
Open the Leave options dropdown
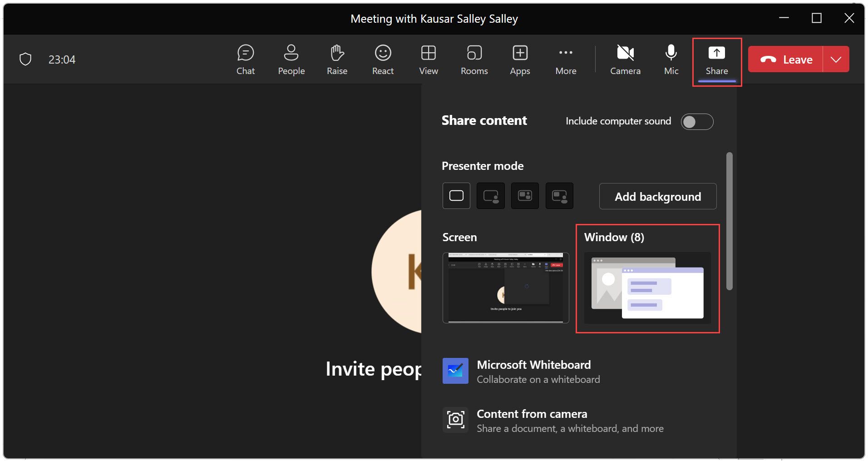(837, 59)
